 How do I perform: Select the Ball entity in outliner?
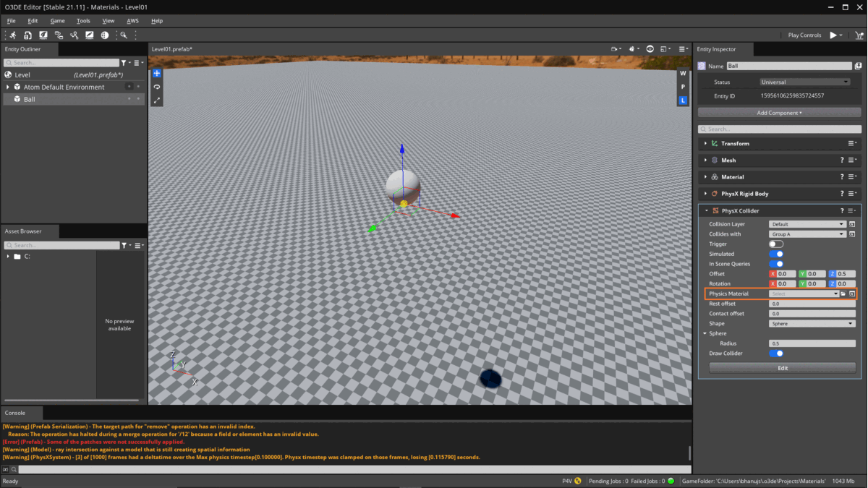coord(72,99)
